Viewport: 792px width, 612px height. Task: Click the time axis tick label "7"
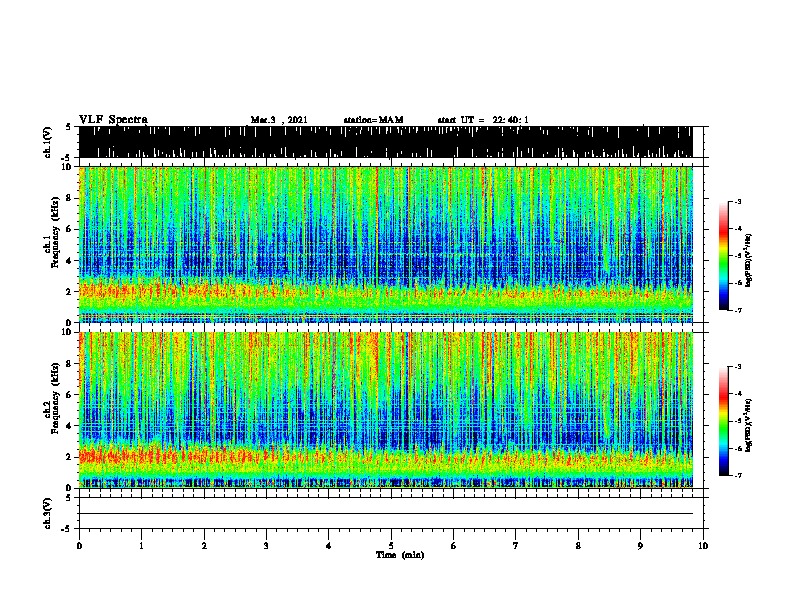click(516, 546)
